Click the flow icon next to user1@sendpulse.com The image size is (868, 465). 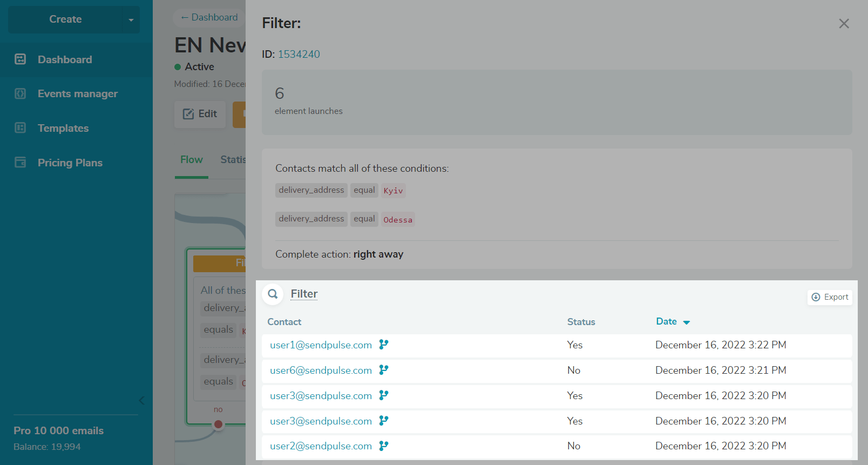[383, 345]
